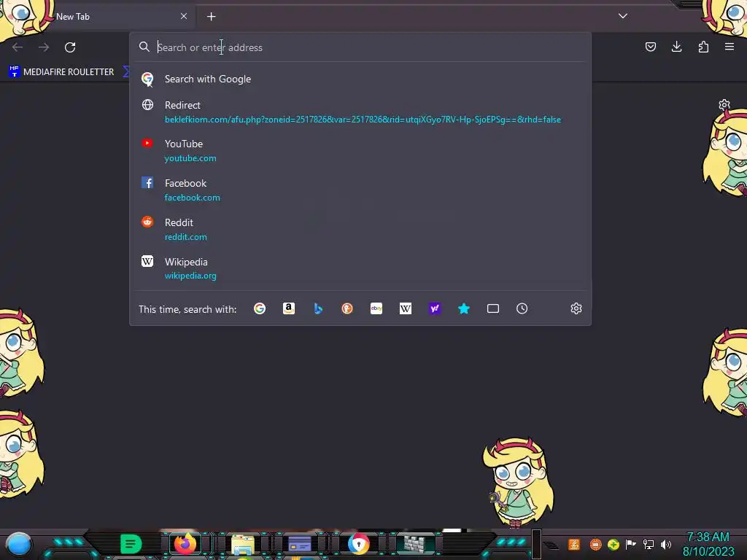Close the New Tab tab
Image resolution: width=747 pixels, height=560 pixels.
click(184, 16)
